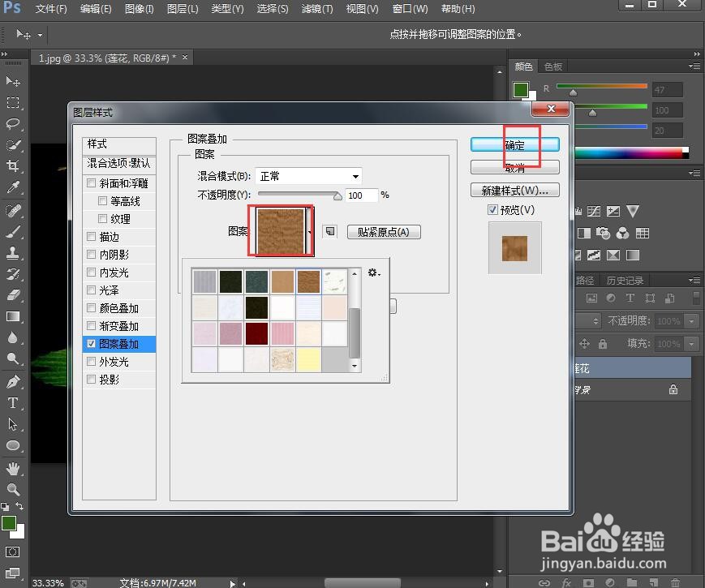Enable the 投影 layer style checkbox
Screen dimensions: 705x588
point(91,379)
